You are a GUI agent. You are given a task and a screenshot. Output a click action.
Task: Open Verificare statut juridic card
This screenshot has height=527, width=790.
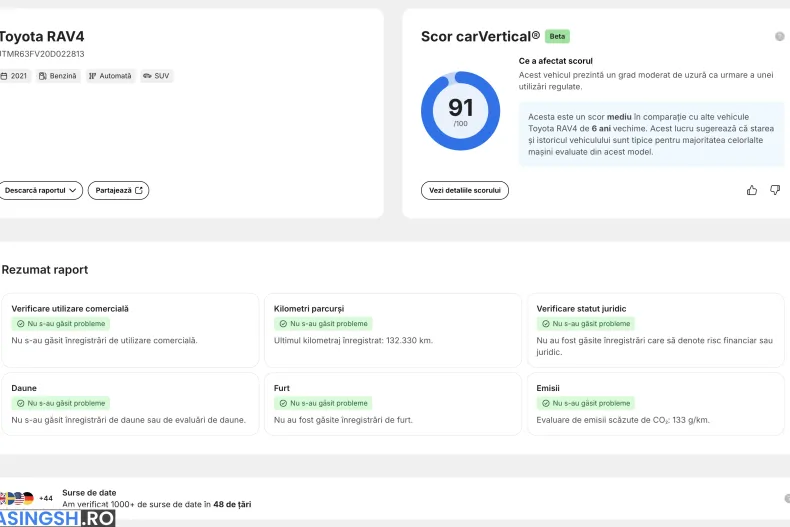pyautogui.click(x=655, y=330)
